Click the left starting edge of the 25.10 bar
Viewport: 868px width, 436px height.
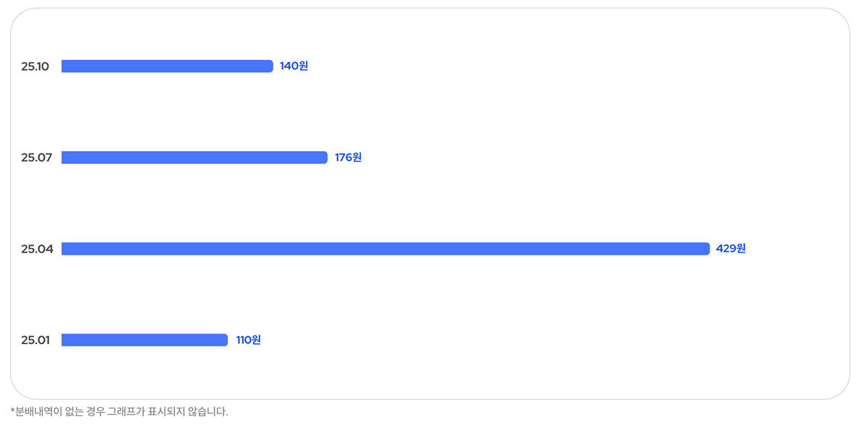point(64,67)
